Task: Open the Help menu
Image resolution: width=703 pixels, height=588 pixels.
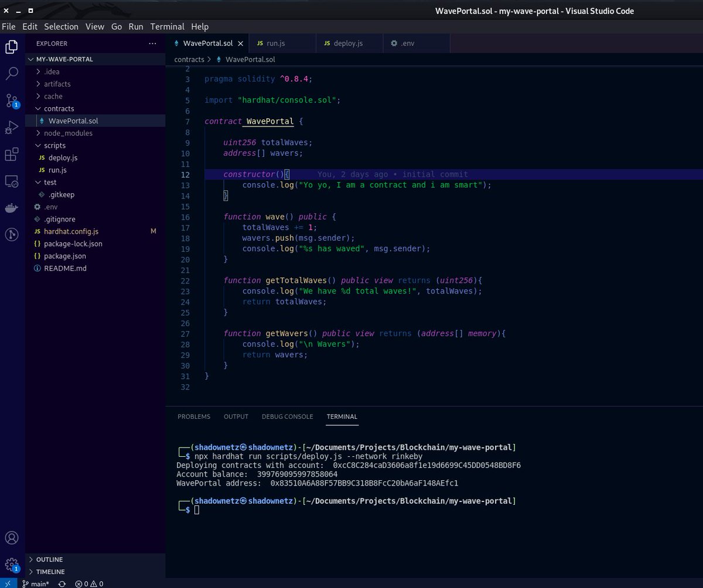Action: 200,26
